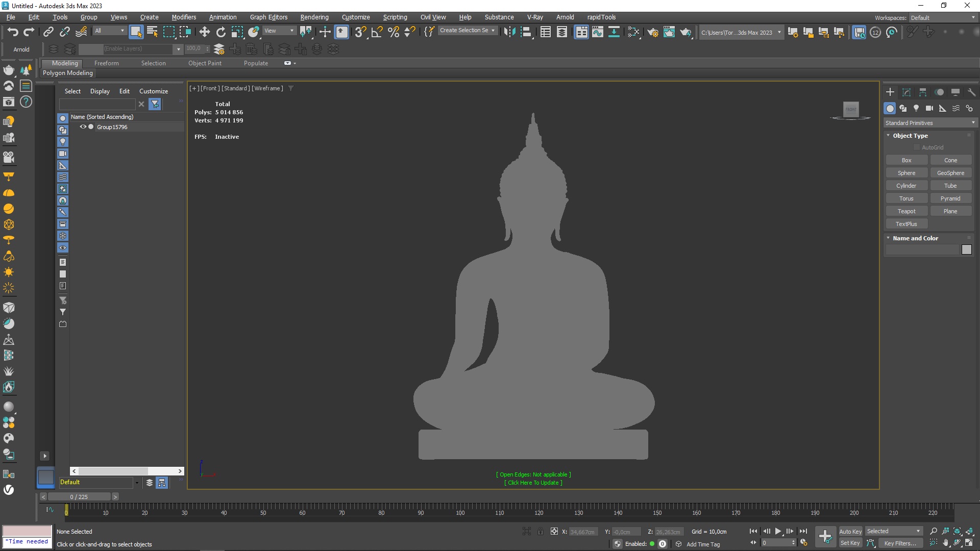This screenshot has width=980, height=551.
Task: Create a Teapot primitive
Action: coord(906,211)
